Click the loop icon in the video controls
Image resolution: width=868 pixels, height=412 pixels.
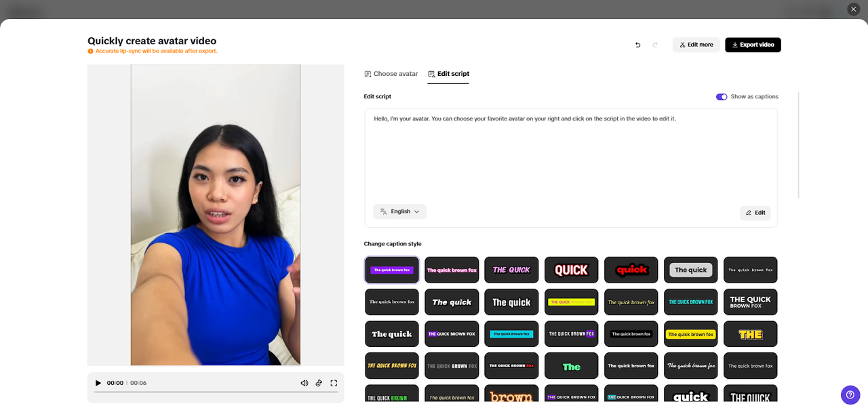319,382
